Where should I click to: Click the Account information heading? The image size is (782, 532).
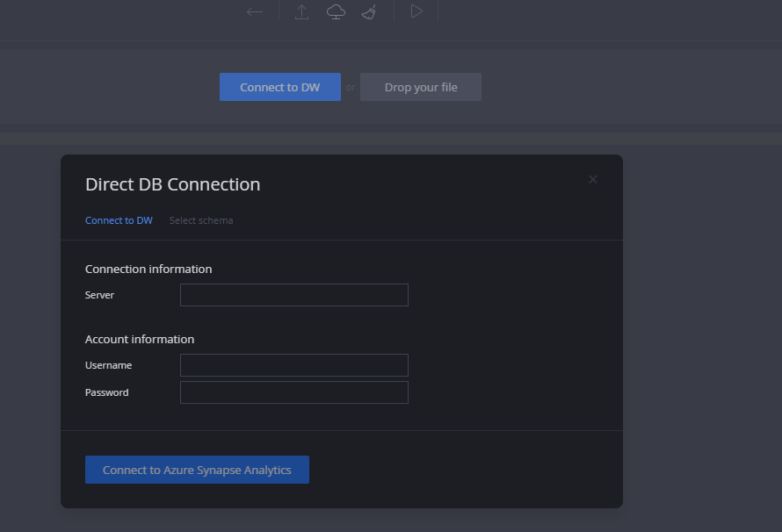[140, 339]
